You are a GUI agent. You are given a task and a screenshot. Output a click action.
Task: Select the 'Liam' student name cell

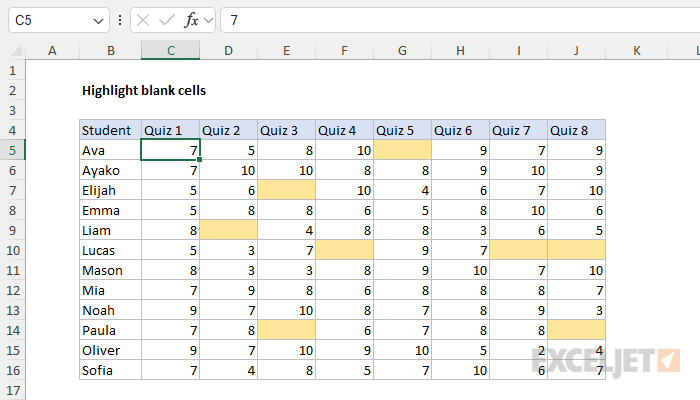coord(111,230)
